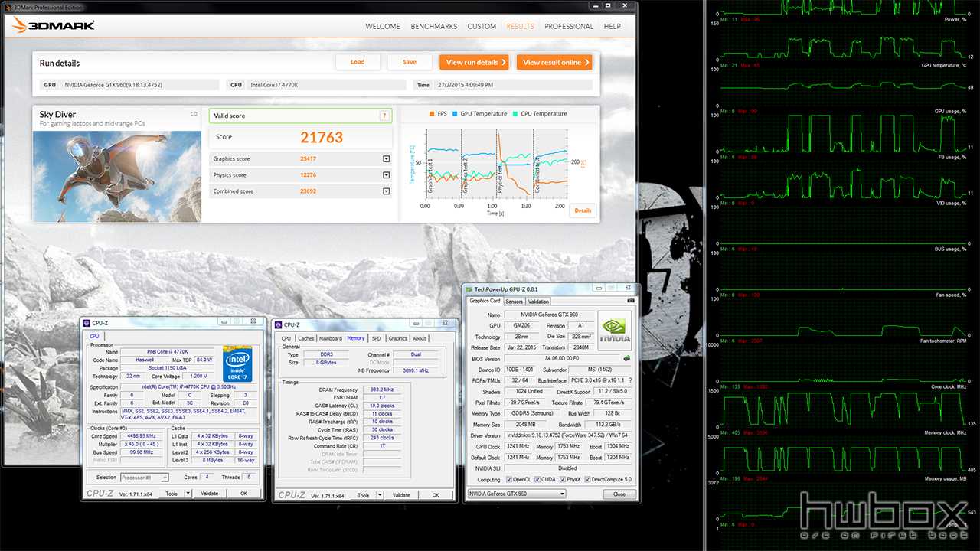Open the PROFESSIONAL tab
This screenshot has height=551, width=980.
[569, 26]
